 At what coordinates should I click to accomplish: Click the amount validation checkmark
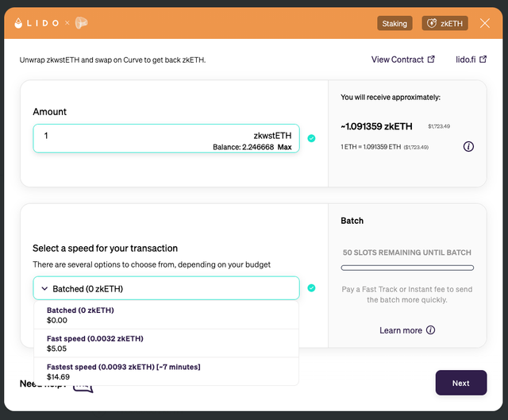pyautogui.click(x=311, y=138)
